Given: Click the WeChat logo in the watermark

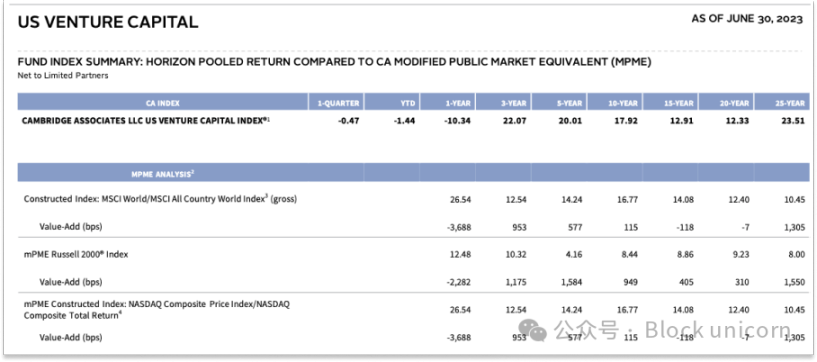Looking at the screenshot, I should [532, 330].
